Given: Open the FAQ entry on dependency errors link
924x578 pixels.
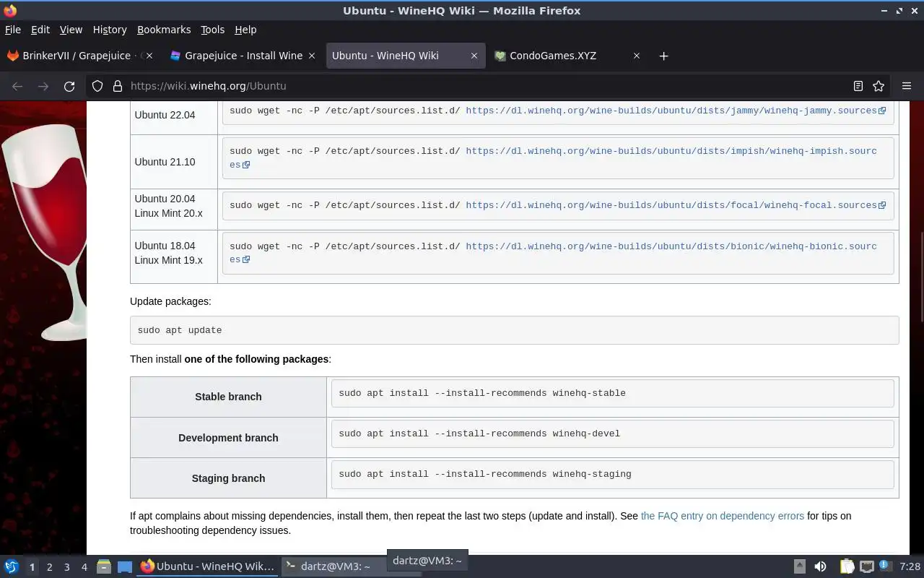Looking at the screenshot, I should pyautogui.click(x=722, y=516).
